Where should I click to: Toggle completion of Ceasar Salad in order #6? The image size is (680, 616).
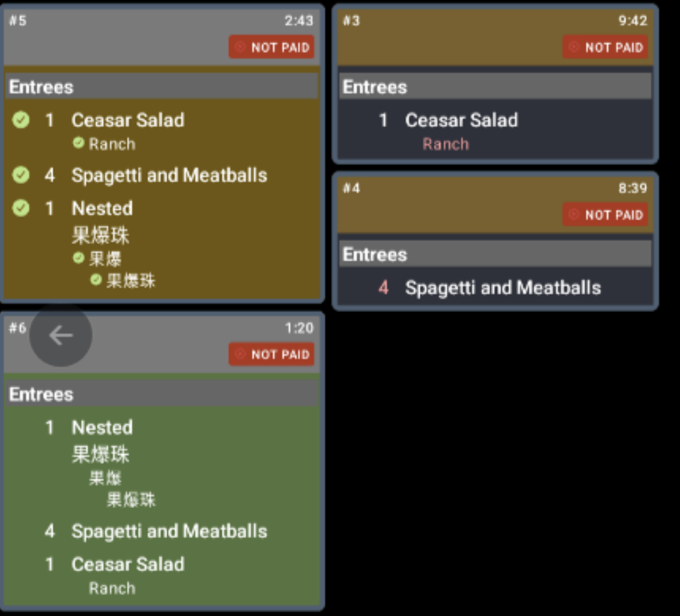(128, 564)
